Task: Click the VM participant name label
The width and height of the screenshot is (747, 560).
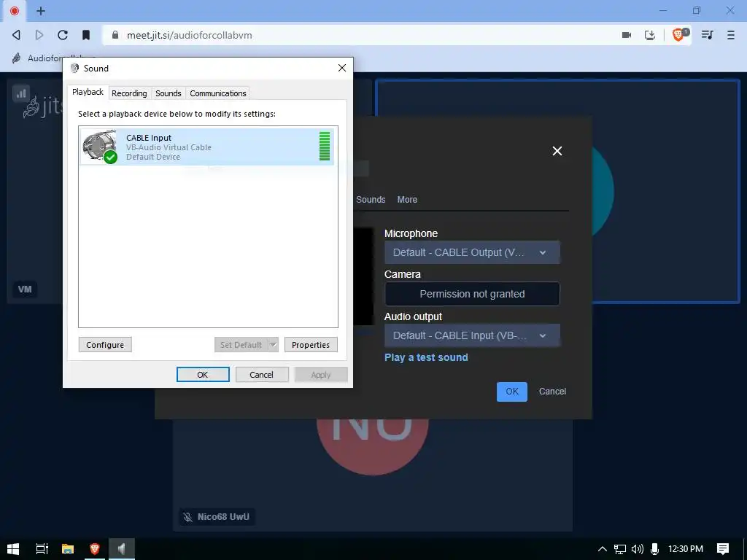Action: click(x=25, y=289)
